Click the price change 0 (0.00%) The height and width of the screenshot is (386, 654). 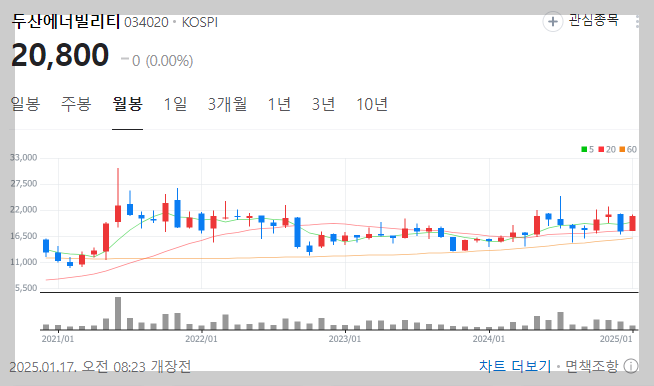click(x=157, y=61)
